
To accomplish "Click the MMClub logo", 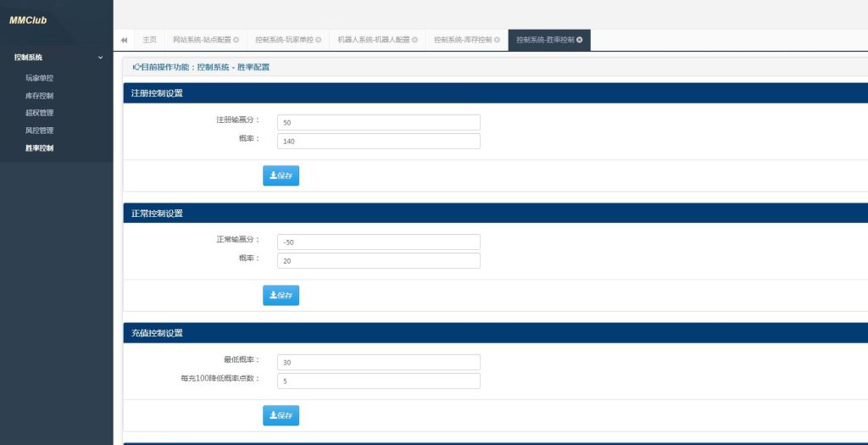I will (28, 20).
